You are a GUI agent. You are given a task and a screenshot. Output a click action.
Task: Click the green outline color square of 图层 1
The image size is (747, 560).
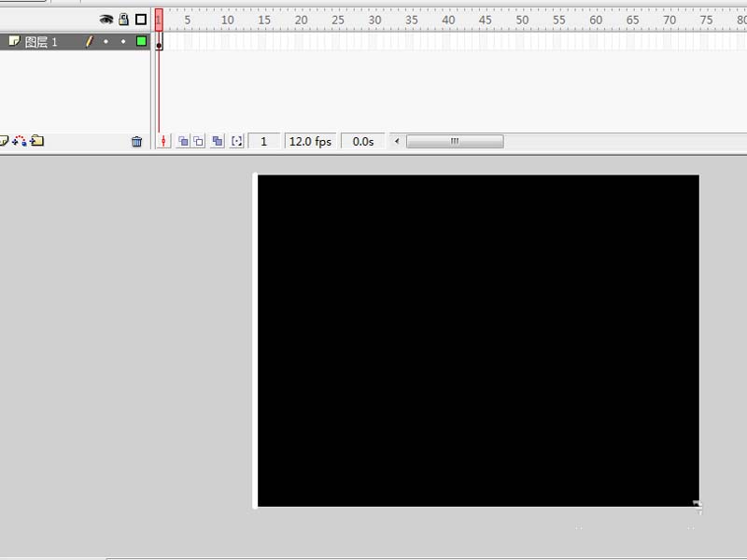[x=141, y=41]
